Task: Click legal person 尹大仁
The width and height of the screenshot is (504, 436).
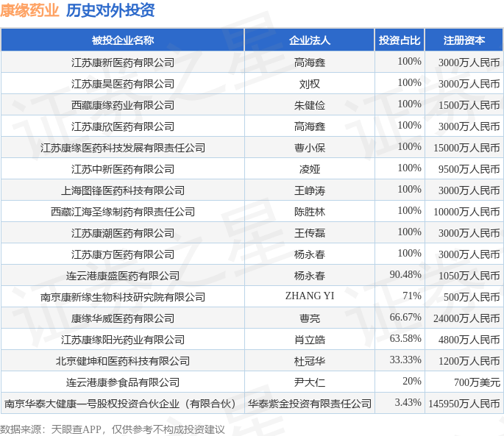Action: (310, 382)
